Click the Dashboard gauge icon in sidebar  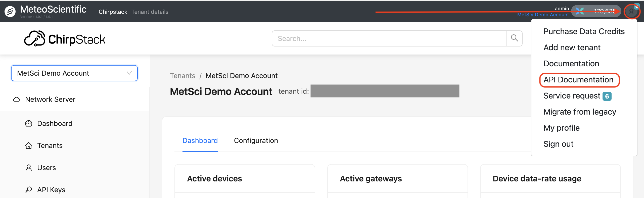point(29,123)
